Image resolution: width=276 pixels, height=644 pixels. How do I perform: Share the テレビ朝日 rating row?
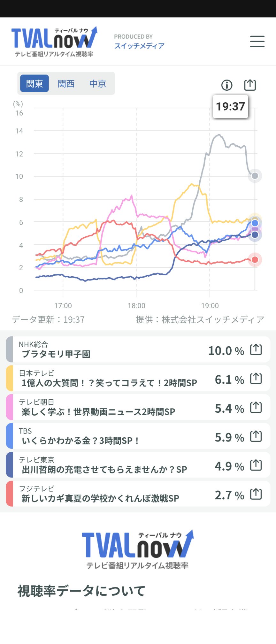[256, 407]
